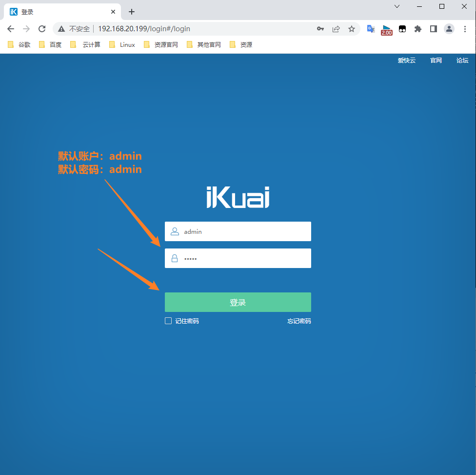
Task: Bookmark this page with star icon
Action: (352, 29)
